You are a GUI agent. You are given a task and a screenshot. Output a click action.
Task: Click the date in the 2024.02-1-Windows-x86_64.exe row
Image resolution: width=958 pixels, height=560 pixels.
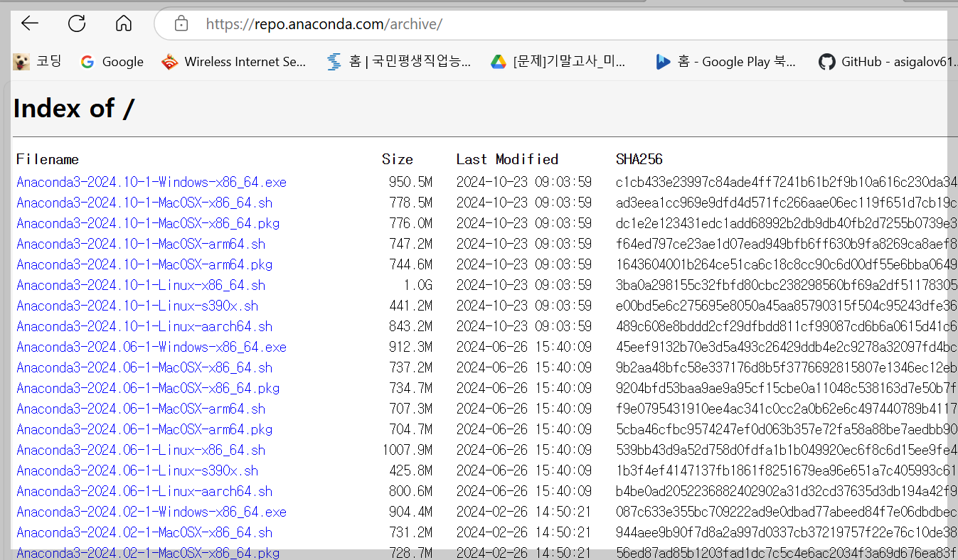coord(524,512)
